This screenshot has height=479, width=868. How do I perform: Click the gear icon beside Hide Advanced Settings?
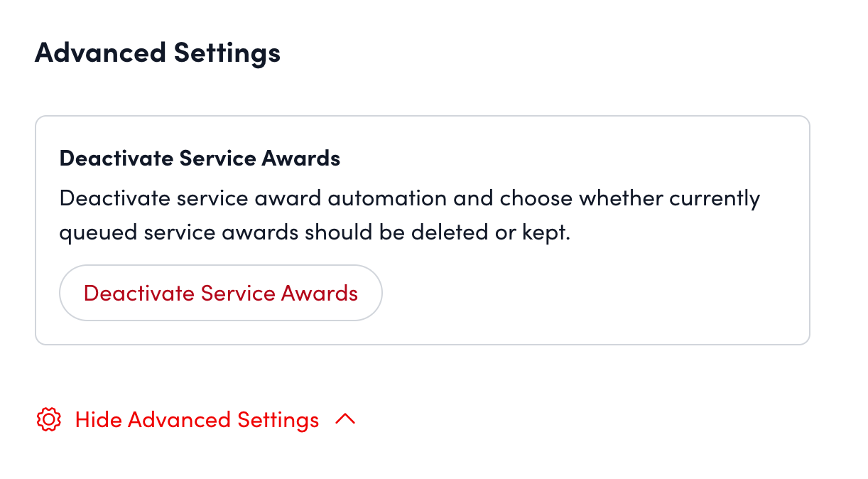tap(48, 420)
